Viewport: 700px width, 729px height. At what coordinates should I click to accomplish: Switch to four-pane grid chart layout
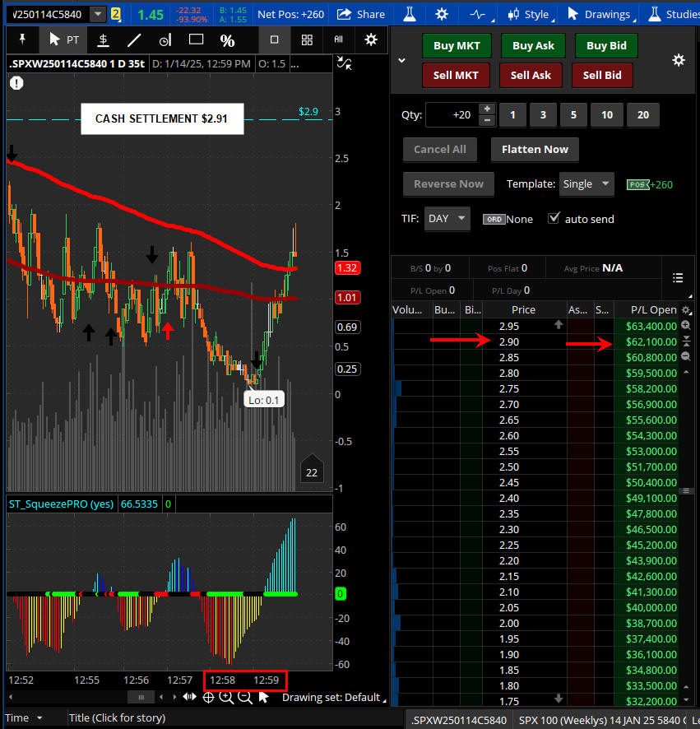[307, 39]
